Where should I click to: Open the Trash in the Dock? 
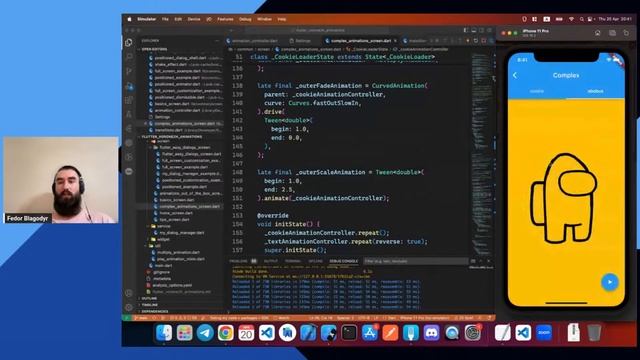pyautogui.click(x=594, y=333)
